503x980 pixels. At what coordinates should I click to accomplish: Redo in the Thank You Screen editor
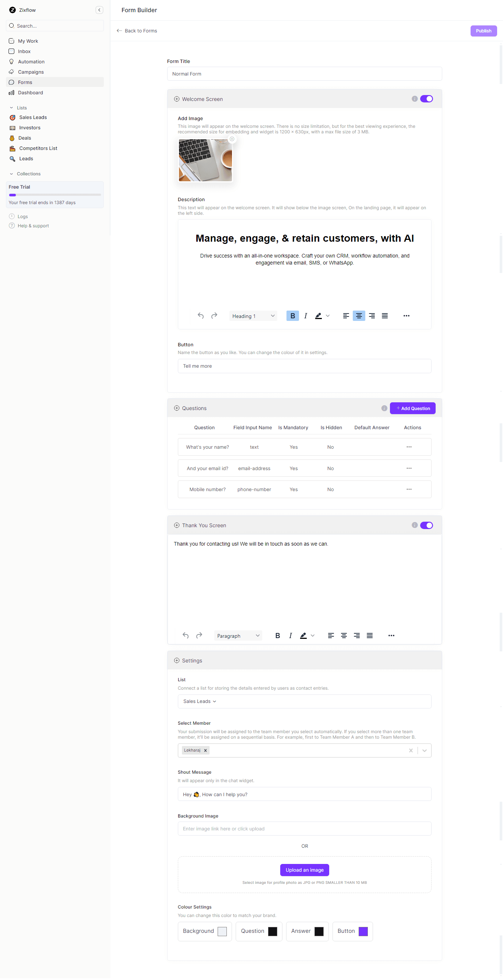199,635
